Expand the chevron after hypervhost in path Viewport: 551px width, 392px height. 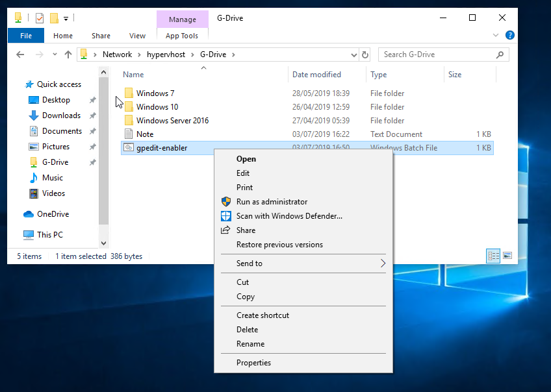[192, 55]
